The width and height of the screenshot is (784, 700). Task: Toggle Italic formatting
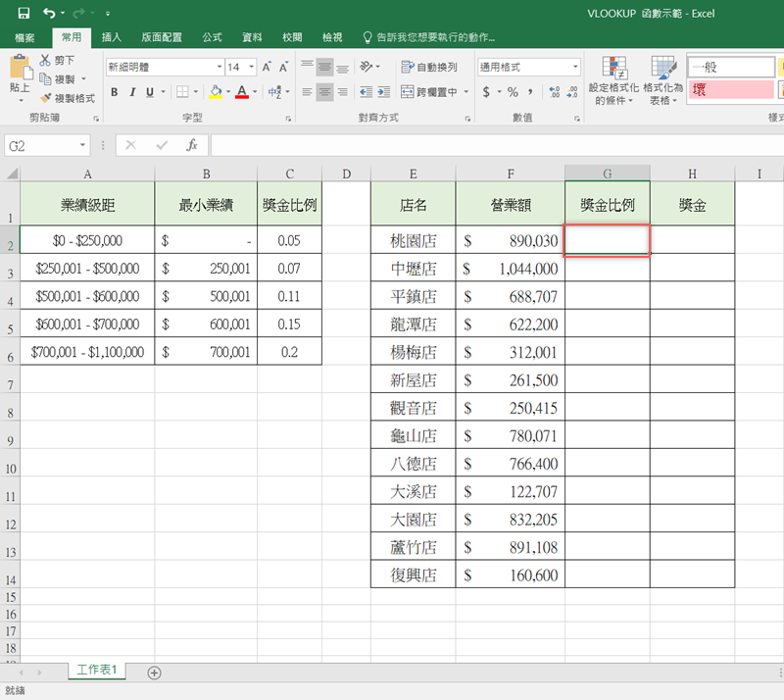pyautogui.click(x=132, y=92)
